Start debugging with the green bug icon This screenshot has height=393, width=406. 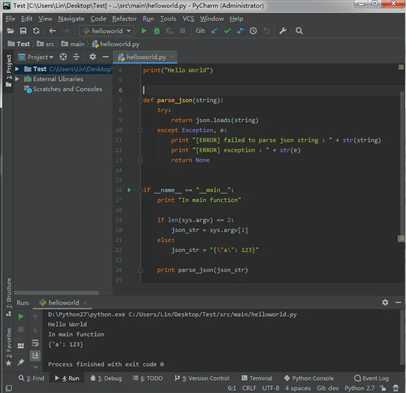coord(157,31)
